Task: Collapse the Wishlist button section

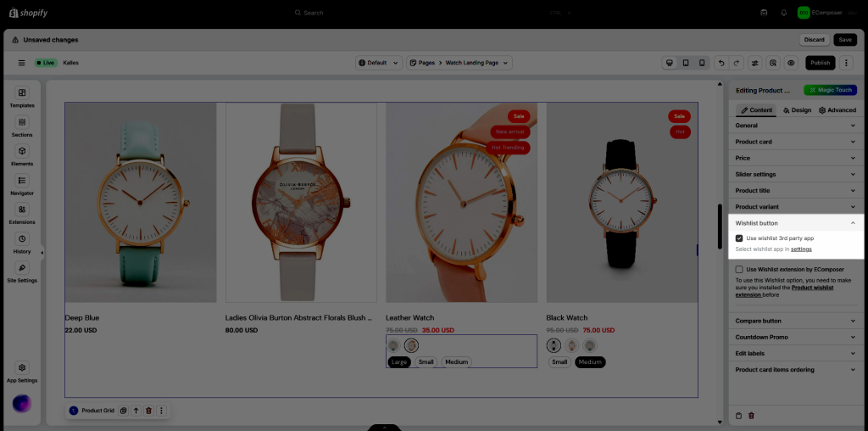Action: (853, 223)
